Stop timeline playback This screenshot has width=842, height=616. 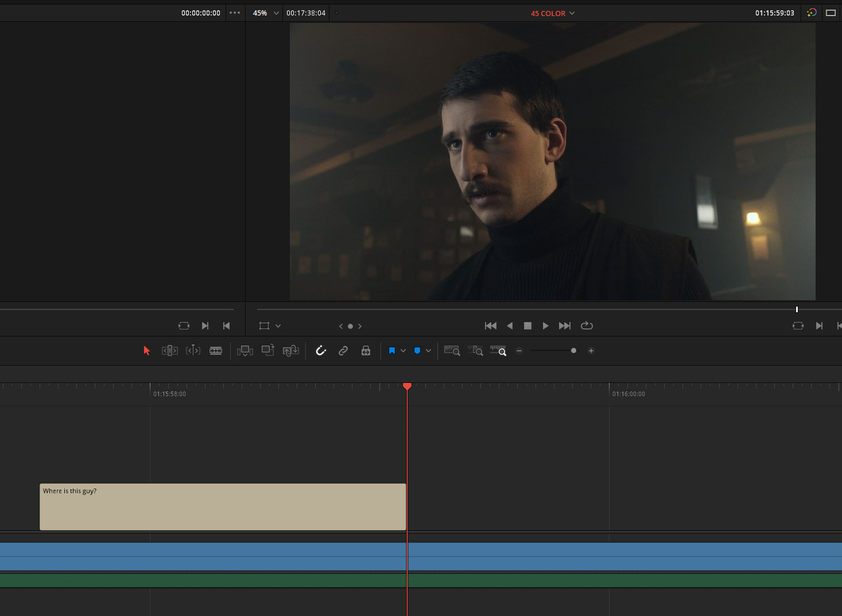tap(527, 326)
